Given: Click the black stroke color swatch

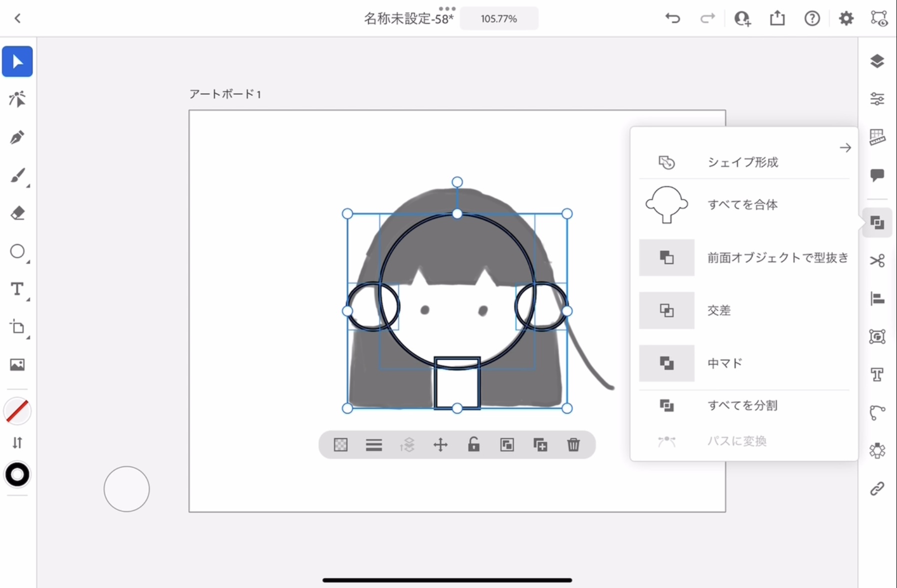Looking at the screenshot, I should tap(17, 475).
